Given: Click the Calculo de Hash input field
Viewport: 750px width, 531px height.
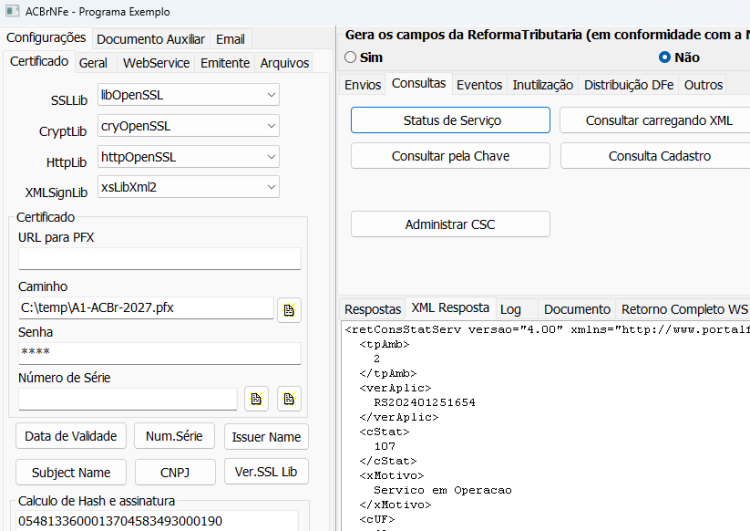Looking at the screenshot, I should click(158, 520).
